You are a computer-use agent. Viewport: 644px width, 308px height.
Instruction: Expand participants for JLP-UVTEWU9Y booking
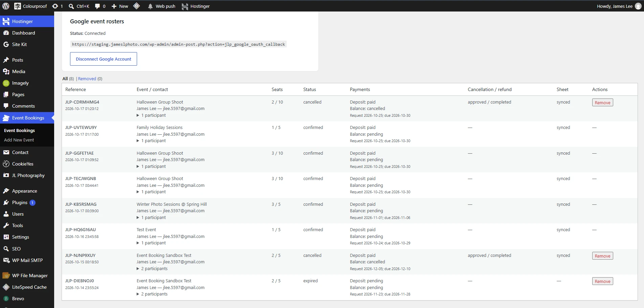(151, 141)
